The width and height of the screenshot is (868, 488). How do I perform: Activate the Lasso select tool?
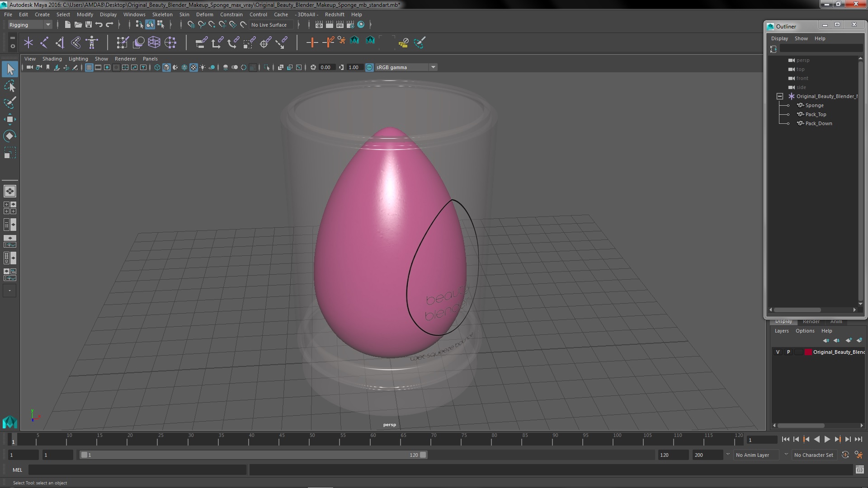9,86
